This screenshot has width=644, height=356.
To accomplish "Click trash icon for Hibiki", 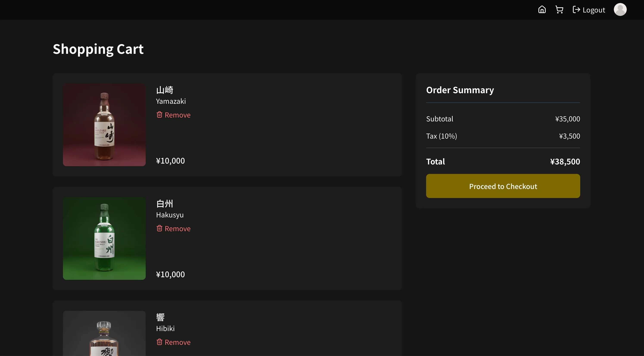I will tap(159, 342).
